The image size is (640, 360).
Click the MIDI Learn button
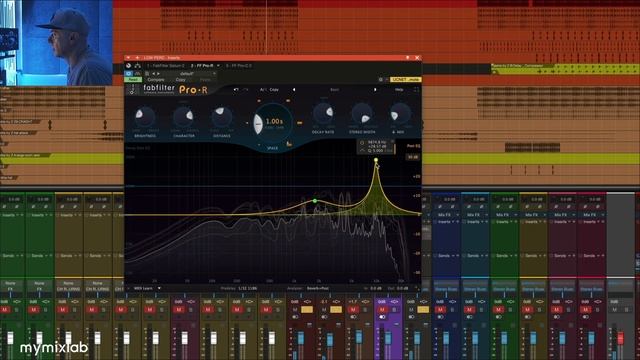coord(143,288)
